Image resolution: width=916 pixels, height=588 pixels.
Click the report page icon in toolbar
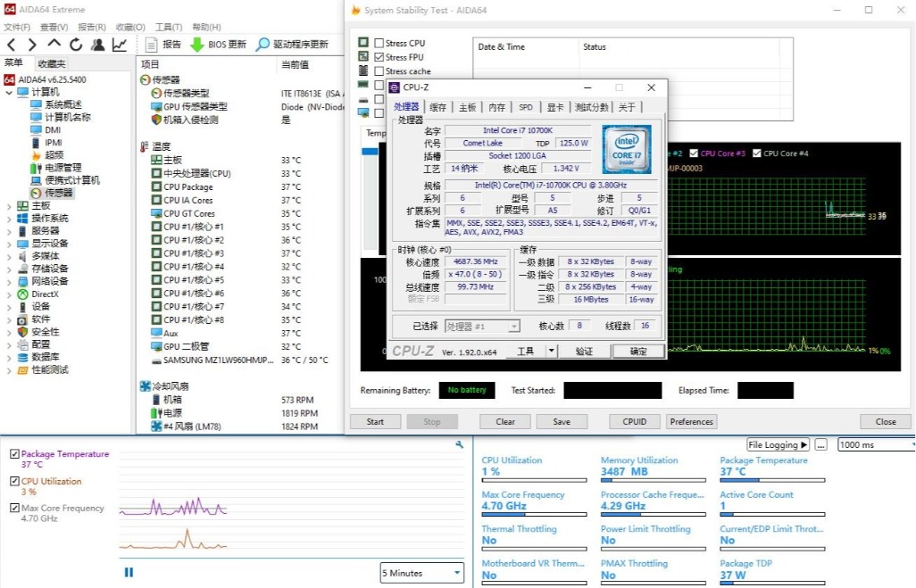click(x=151, y=45)
